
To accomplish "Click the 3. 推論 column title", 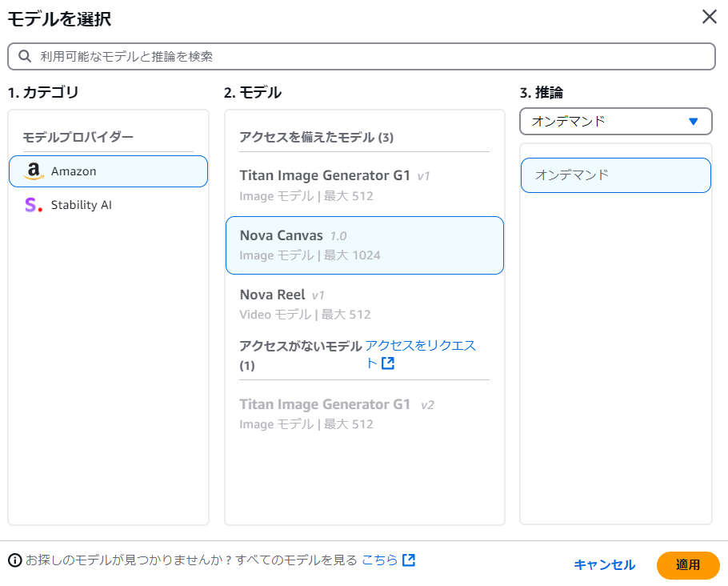I will [542, 93].
